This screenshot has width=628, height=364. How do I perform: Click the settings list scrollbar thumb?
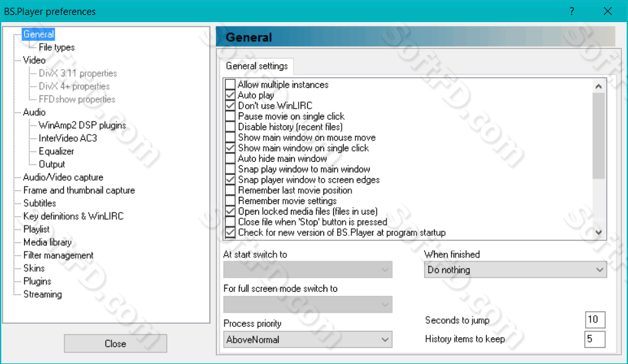598,136
